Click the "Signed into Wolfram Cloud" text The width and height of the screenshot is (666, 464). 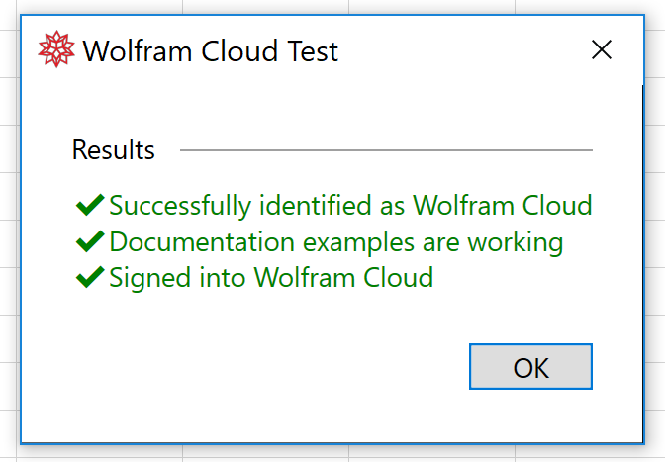point(271,277)
